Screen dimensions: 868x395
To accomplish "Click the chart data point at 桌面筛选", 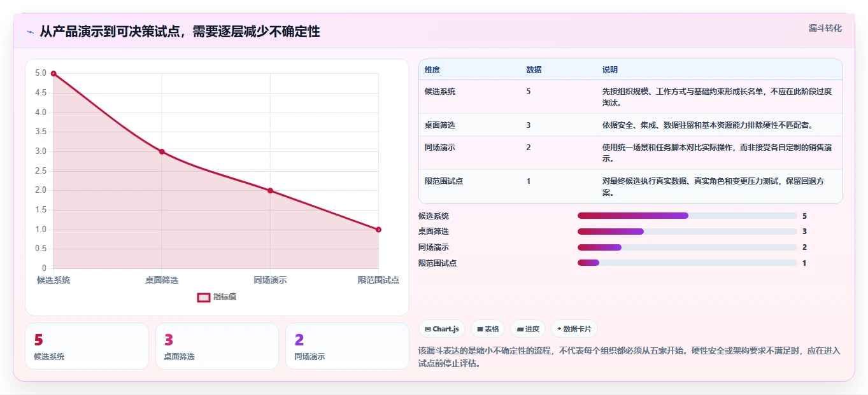I will (162, 151).
